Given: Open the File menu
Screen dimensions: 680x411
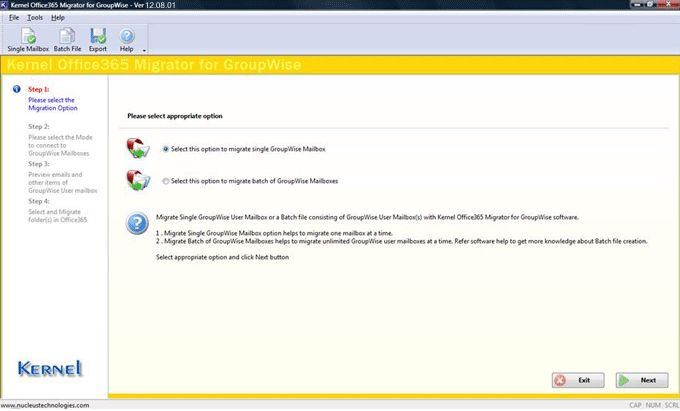Looking at the screenshot, I should click(x=14, y=18).
